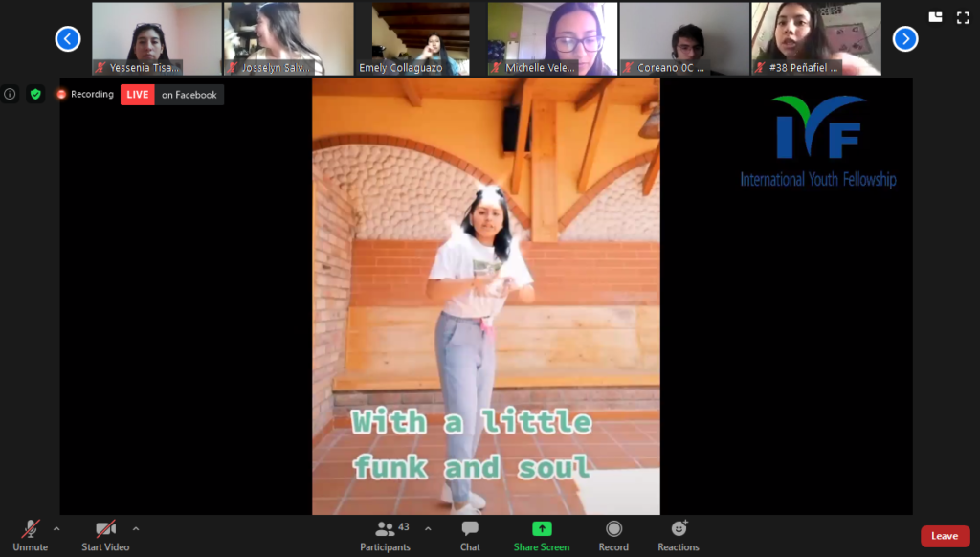The width and height of the screenshot is (980, 557).
Task: Click the main shared dance video
Action: (x=486, y=297)
